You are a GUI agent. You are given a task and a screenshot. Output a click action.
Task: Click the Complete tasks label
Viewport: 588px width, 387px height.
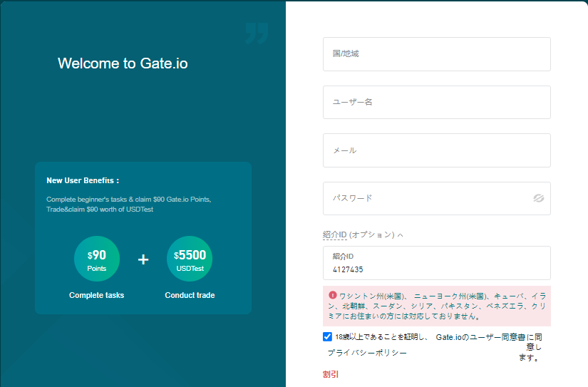(x=96, y=295)
